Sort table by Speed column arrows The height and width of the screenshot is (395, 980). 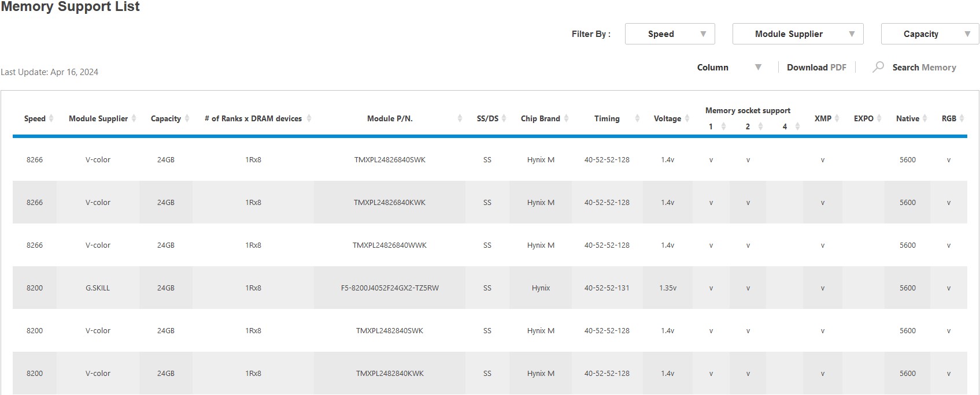click(51, 118)
